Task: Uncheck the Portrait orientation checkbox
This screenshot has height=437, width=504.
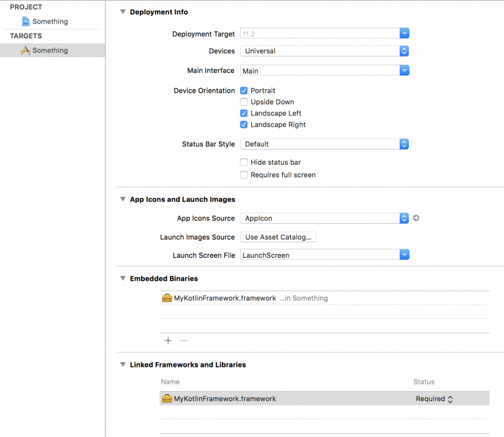Action: 244,91
